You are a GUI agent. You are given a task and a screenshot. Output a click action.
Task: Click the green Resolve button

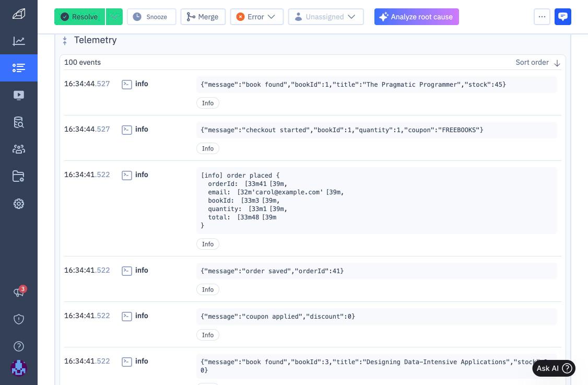tap(79, 17)
